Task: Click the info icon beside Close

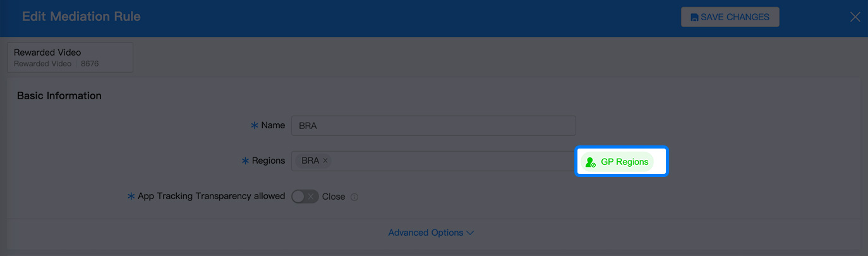Action: coord(354,197)
